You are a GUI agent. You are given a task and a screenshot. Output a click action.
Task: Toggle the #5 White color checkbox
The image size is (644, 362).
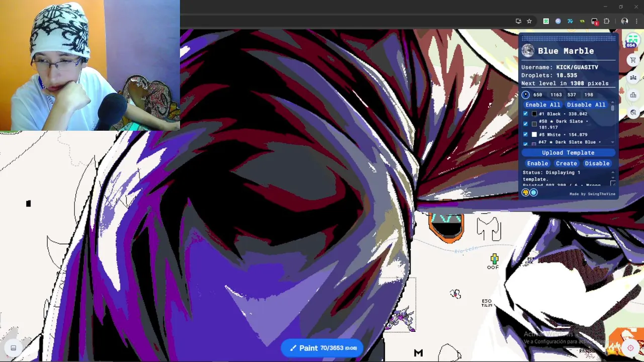[x=526, y=134]
